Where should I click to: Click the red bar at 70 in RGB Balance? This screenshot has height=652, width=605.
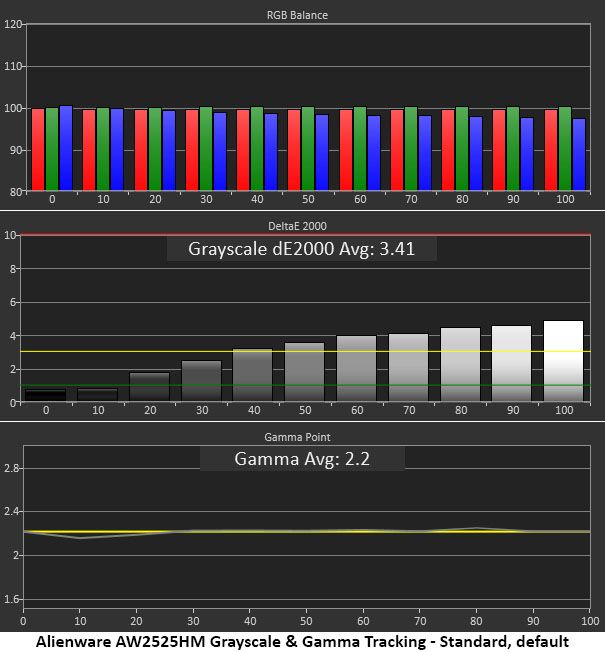click(x=397, y=150)
